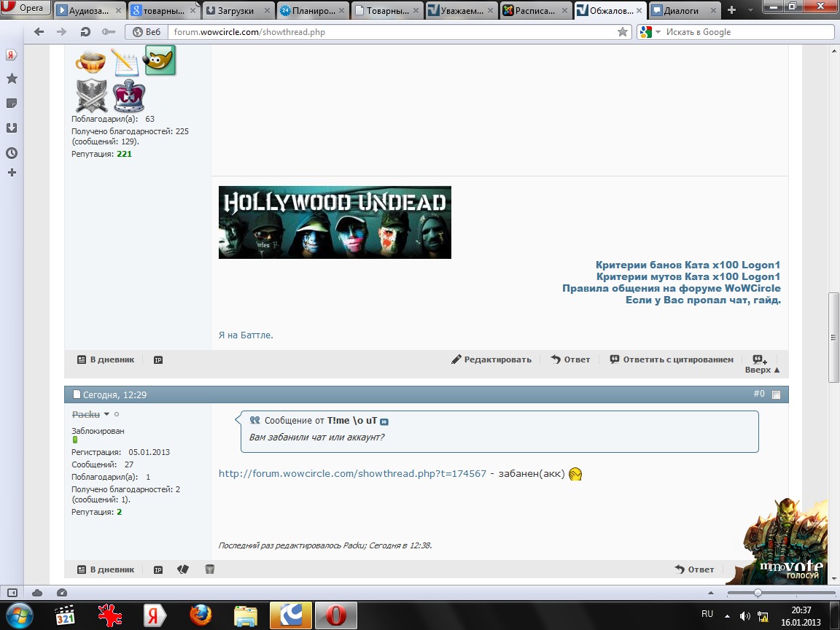Open the showthread.php?t=174567 link
The width and height of the screenshot is (840, 630).
(x=352, y=473)
